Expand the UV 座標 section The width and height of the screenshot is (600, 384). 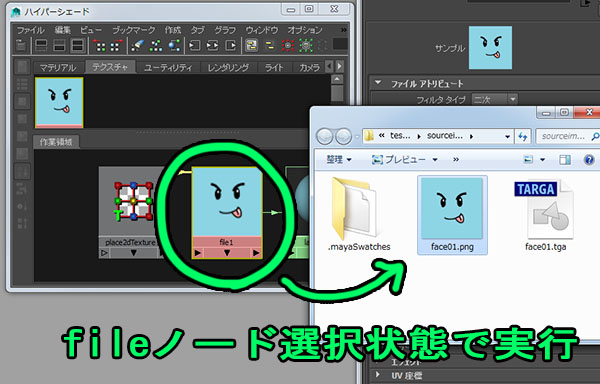point(378,375)
